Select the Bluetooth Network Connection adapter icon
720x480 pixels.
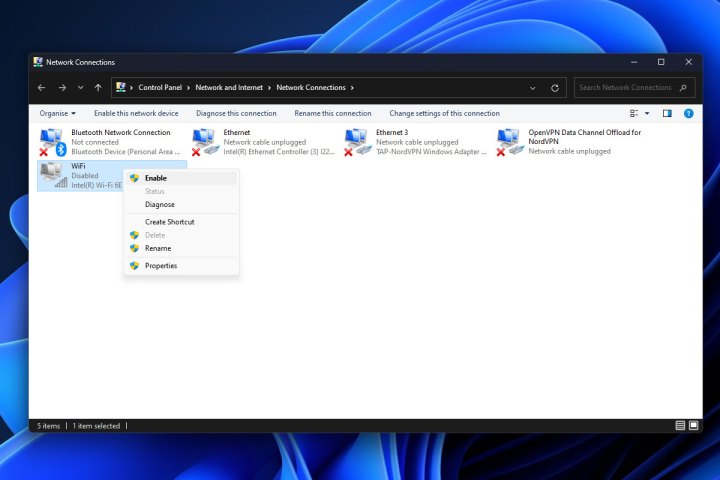click(x=52, y=142)
